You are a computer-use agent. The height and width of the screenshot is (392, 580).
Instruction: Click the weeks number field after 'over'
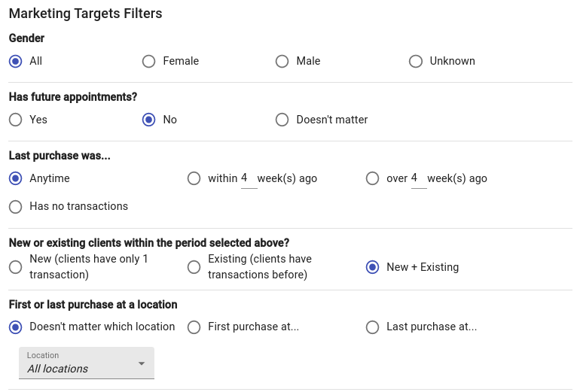(x=418, y=178)
